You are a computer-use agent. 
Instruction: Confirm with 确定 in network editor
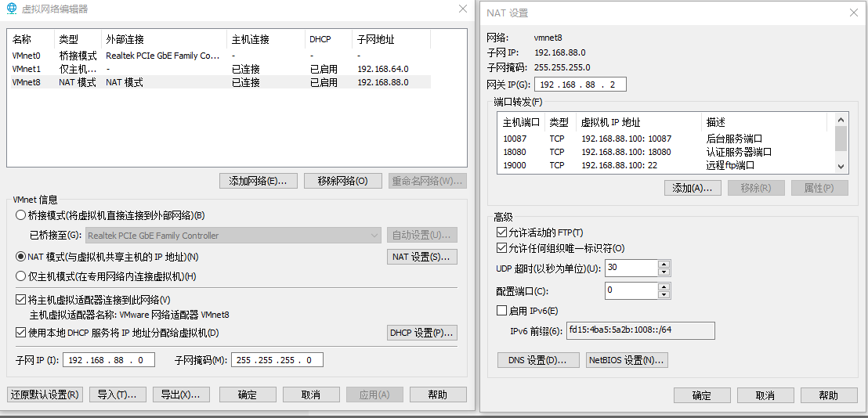pyautogui.click(x=248, y=395)
